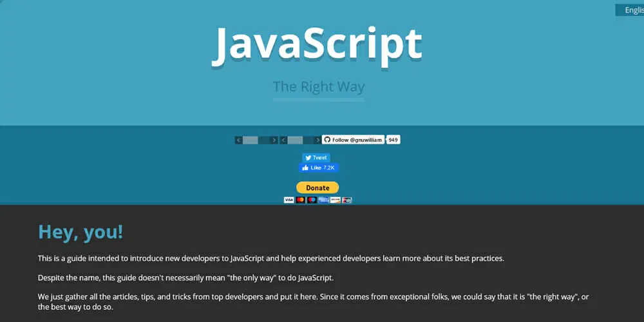
Task: Click the subtitle "The Right Way"
Action: (x=319, y=87)
